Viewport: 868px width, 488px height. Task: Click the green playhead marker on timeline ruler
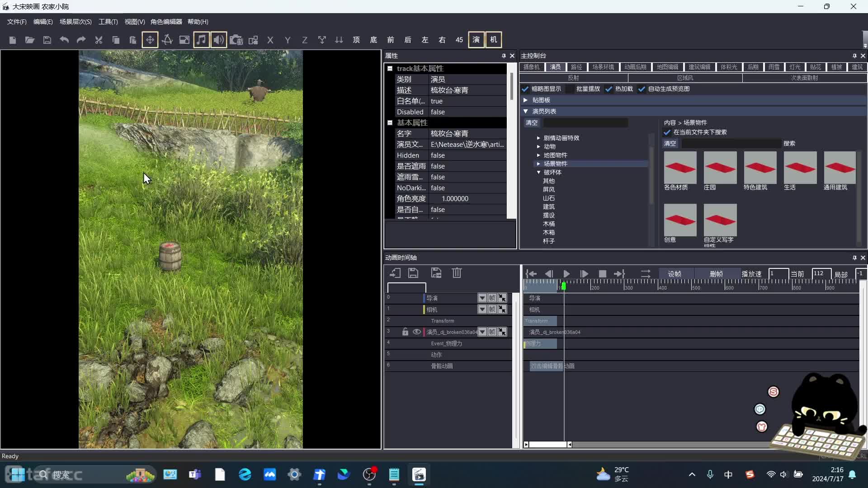tap(564, 286)
